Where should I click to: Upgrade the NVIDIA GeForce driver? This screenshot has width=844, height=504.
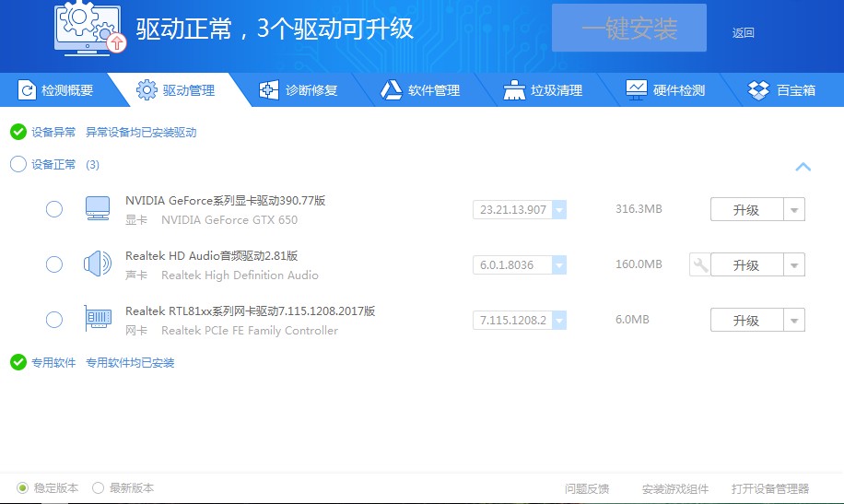[746, 209]
